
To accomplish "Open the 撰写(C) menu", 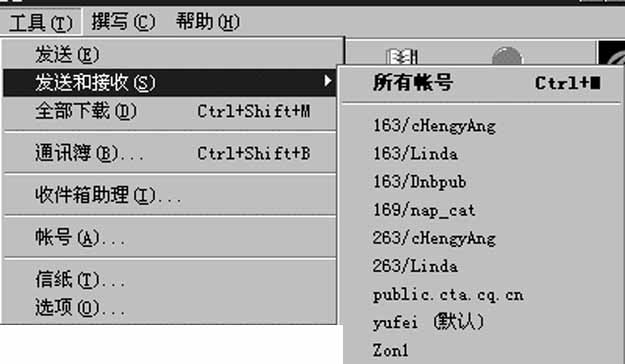I will 124,22.
